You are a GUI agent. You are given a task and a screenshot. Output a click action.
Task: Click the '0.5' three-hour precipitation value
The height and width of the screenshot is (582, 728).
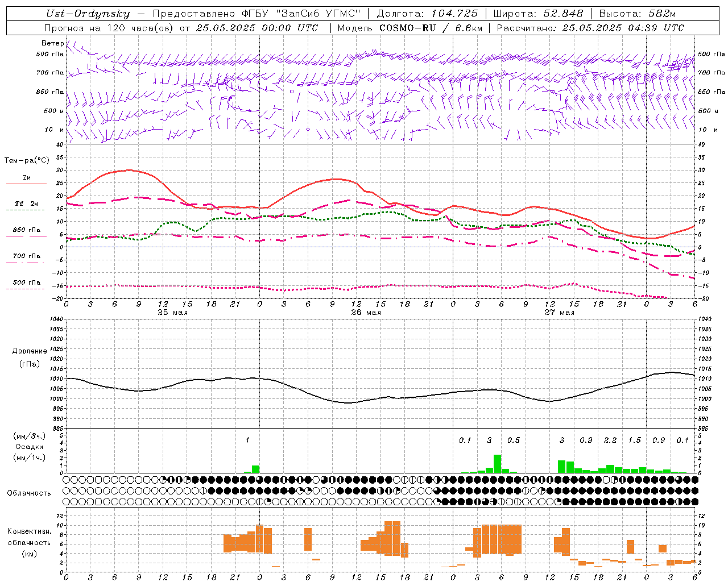click(514, 440)
